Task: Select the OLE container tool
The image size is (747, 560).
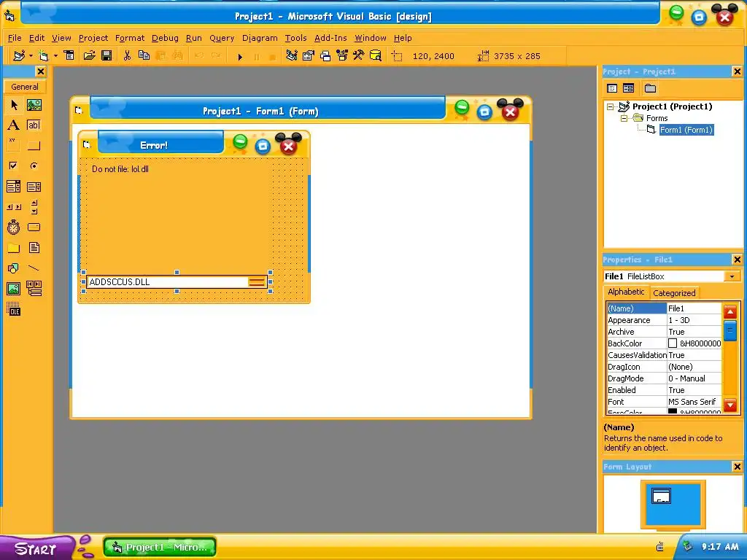Action: [x=14, y=309]
